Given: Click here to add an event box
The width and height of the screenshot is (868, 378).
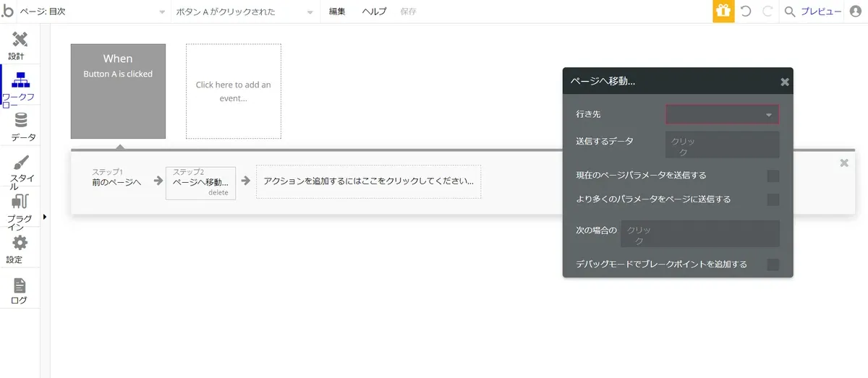Looking at the screenshot, I should pyautogui.click(x=233, y=91).
